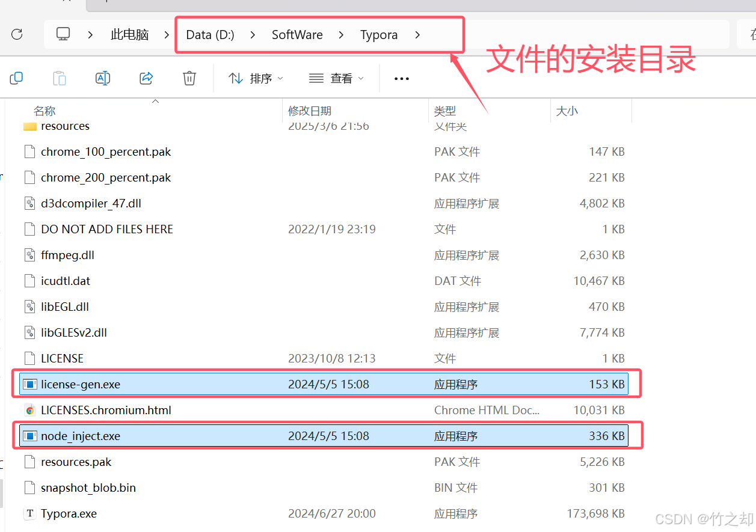
Task: Open the 排序 sort dropdown
Action: point(256,78)
